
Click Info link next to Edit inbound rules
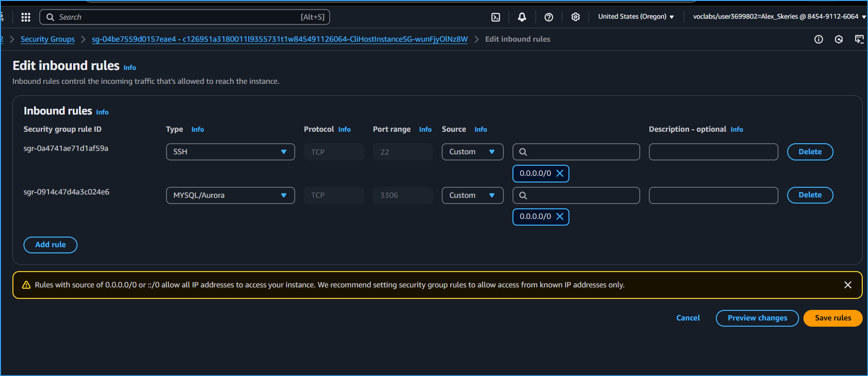click(x=130, y=68)
